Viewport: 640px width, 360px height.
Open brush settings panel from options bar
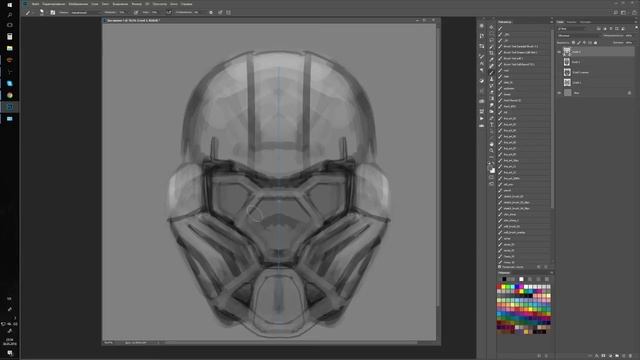pyautogui.click(x=53, y=13)
